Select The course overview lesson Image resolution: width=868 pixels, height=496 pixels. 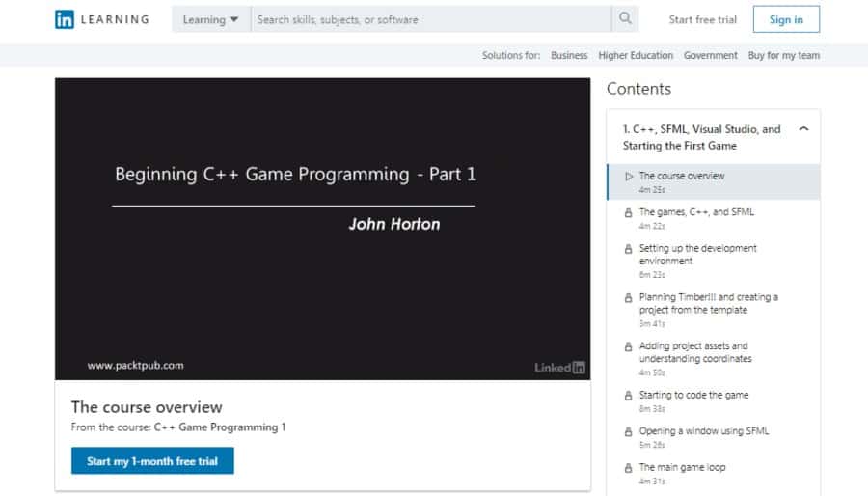(714, 181)
